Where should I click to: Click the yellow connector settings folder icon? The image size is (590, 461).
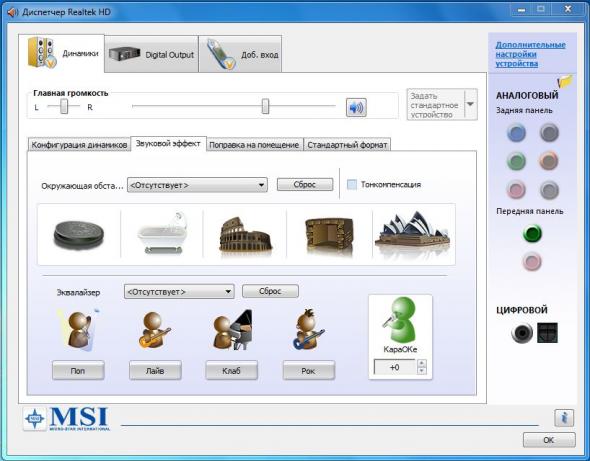[565, 82]
